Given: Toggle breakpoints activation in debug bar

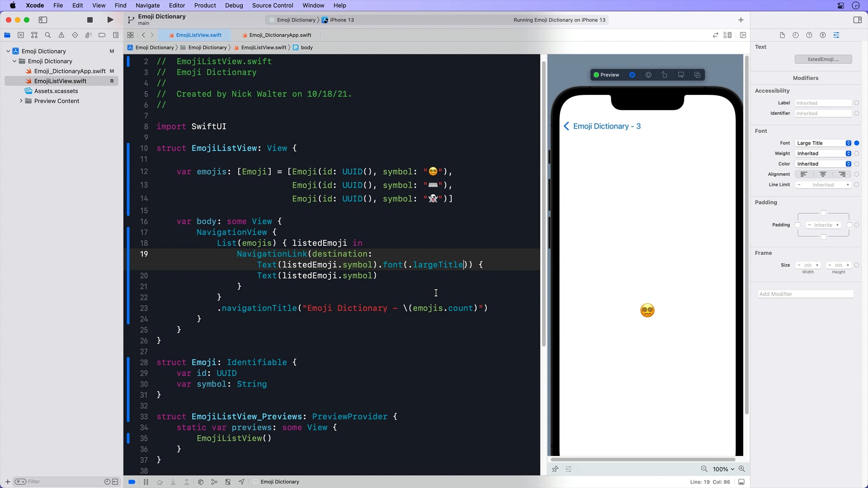Looking at the screenshot, I should [x=132, y=482].
